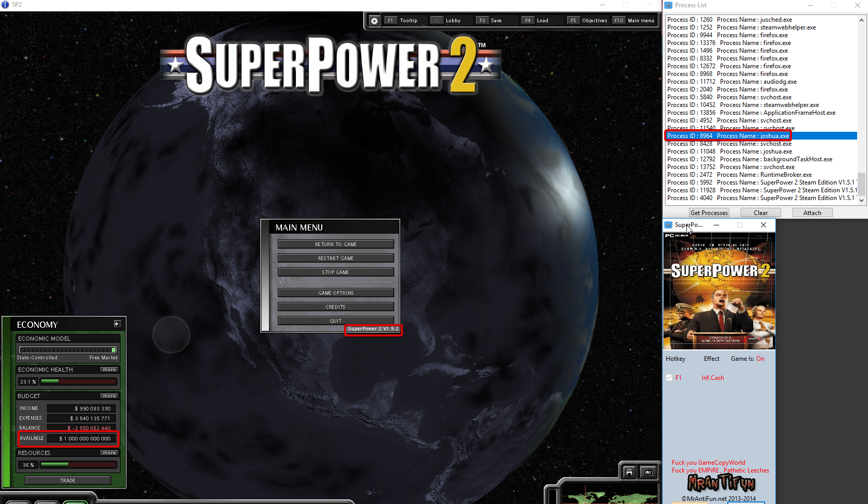Select Return to Game in the main menu

tap(336, 244)
